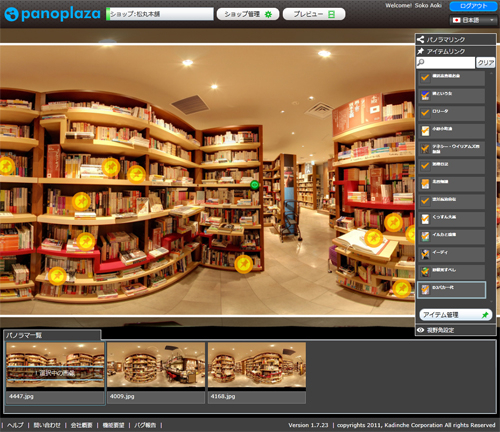Toggle checkbox of the first item in list
This screenshot has width=500, height=432.
coord(425,77)
